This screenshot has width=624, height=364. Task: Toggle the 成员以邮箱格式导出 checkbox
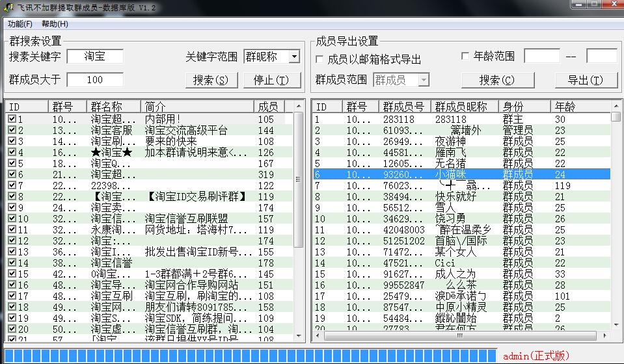click(319, 59)
